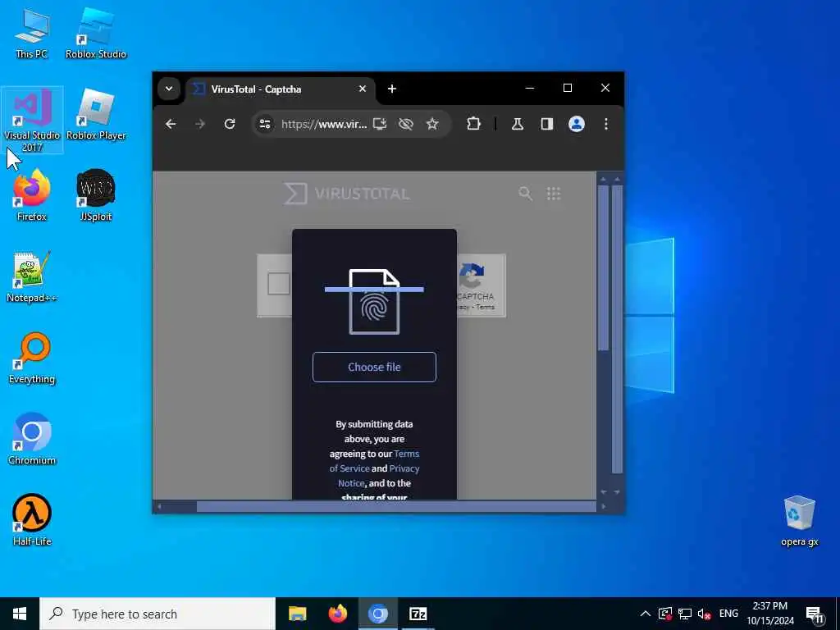Click the muted volume tray icon
This screenshot has width=840, height=630.
click(x=705, y=614)
